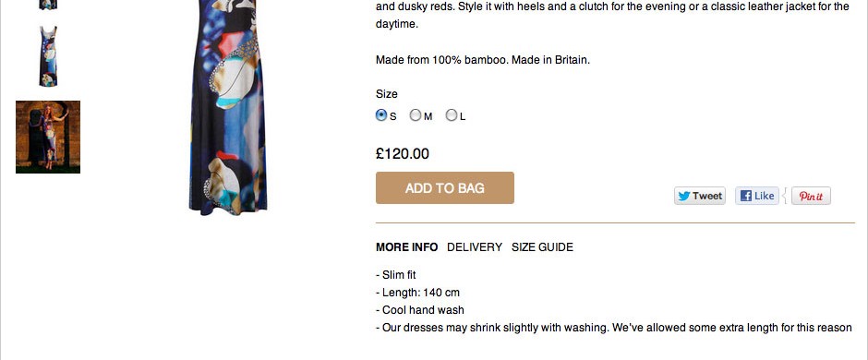The image size is (868, 360).
Task: Click the £120.00 price text
Action: click(403, 154)
